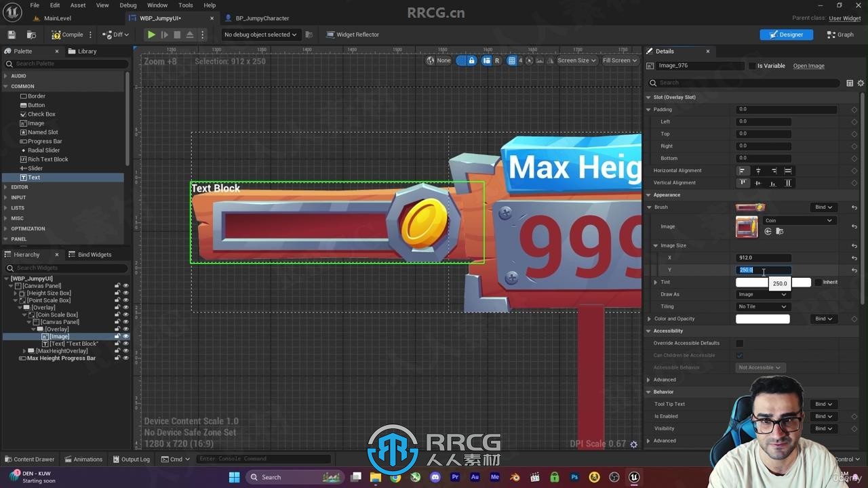Toggle the layout lock icon in viewport toolbar
Screen dimensions: 868x488
471,60
